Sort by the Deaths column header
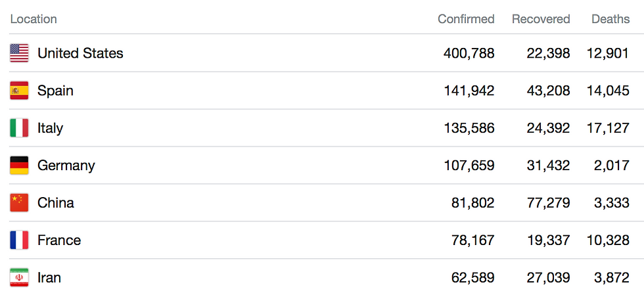 pyautogui.click(x=610, y=19)
